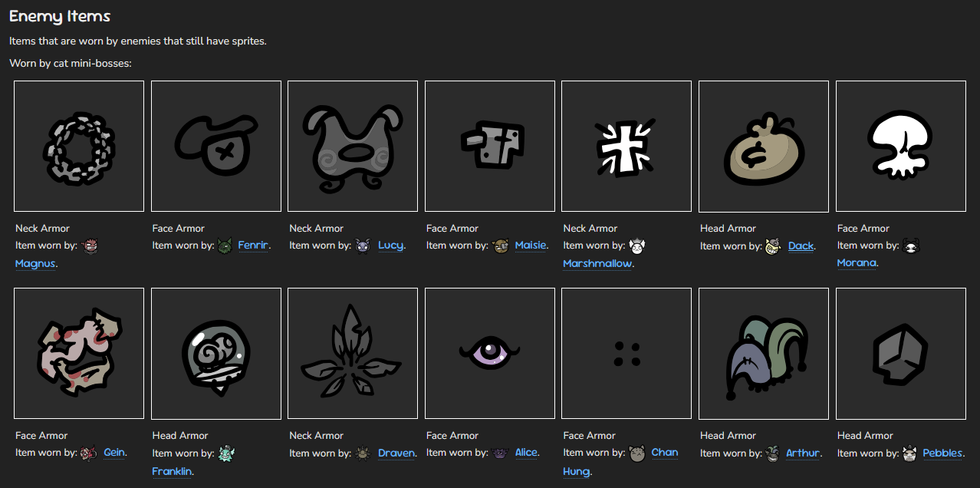Screen dimensions: 980x488
Task: Open the gray scarf item worn by Lucy
Action: coord(353,146)
